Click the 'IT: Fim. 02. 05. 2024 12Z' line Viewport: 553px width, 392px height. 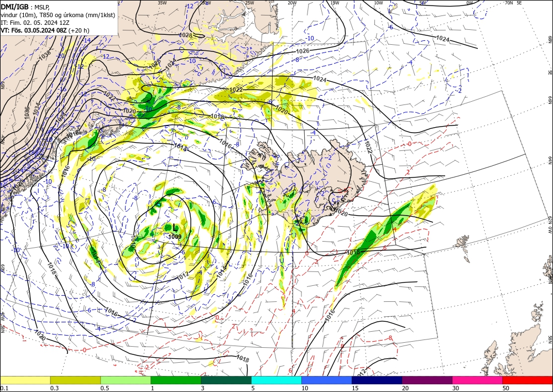[35, 22]
